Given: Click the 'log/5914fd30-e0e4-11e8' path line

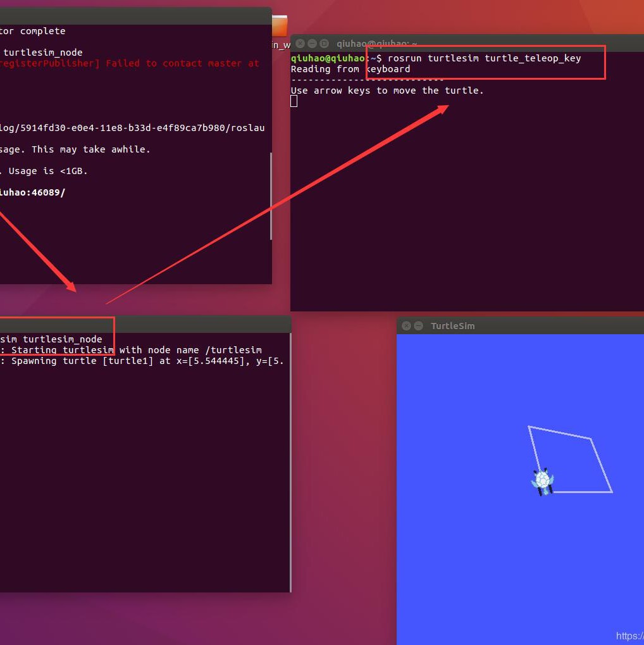Looking at the screenshot, I should pyautogui.click(x=132, y=128).
